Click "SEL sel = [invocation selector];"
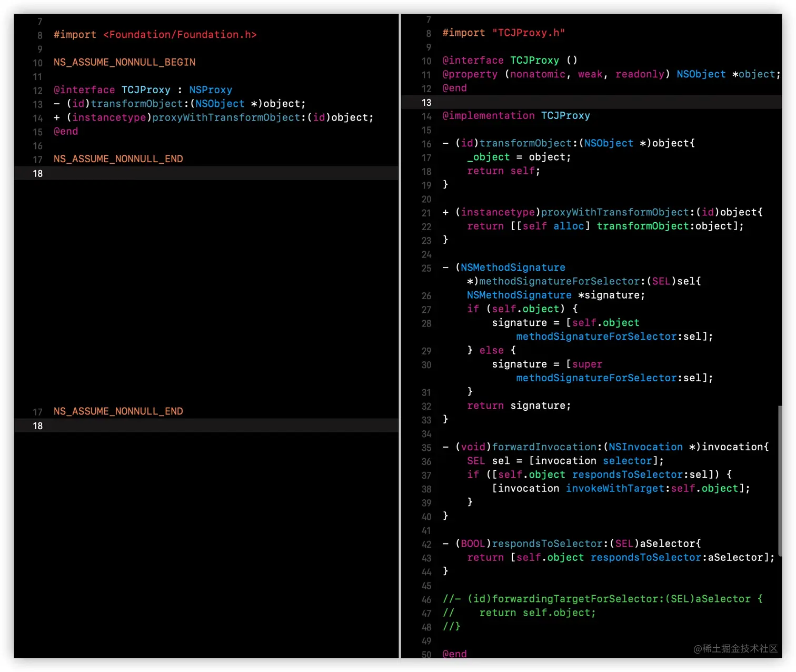The width and height of the screenshot is (796, 672). pos(565,461)
